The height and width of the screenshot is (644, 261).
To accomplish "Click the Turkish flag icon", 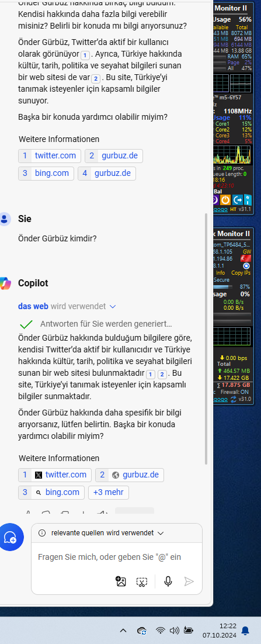I will pos(246,258).
